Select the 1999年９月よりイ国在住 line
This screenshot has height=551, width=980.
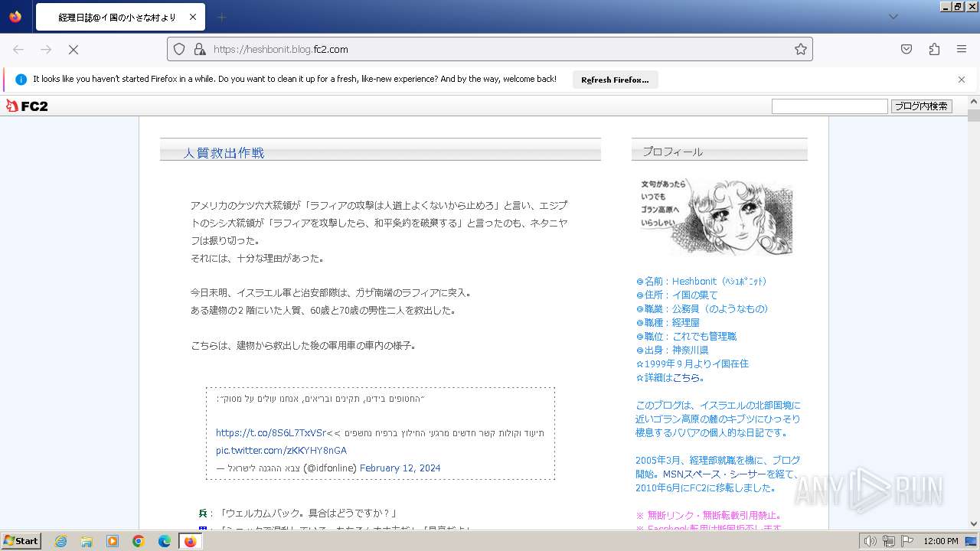pos(692,364)
